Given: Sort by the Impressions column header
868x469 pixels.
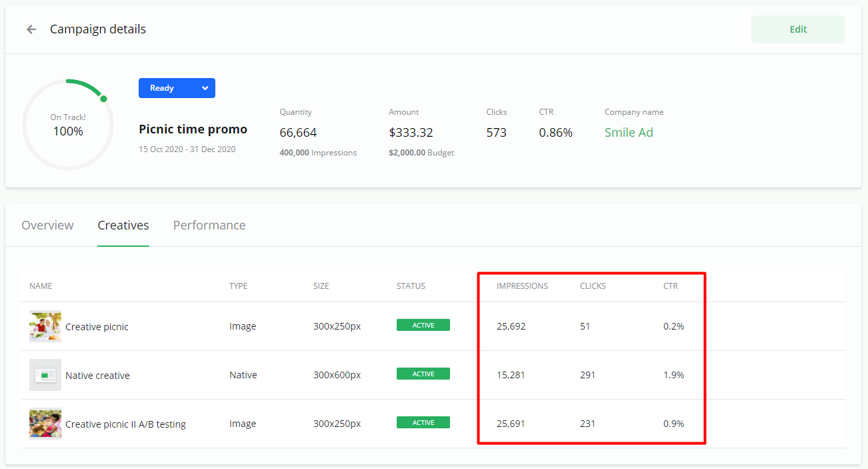Looking at the screenshot, I should 522,286.
